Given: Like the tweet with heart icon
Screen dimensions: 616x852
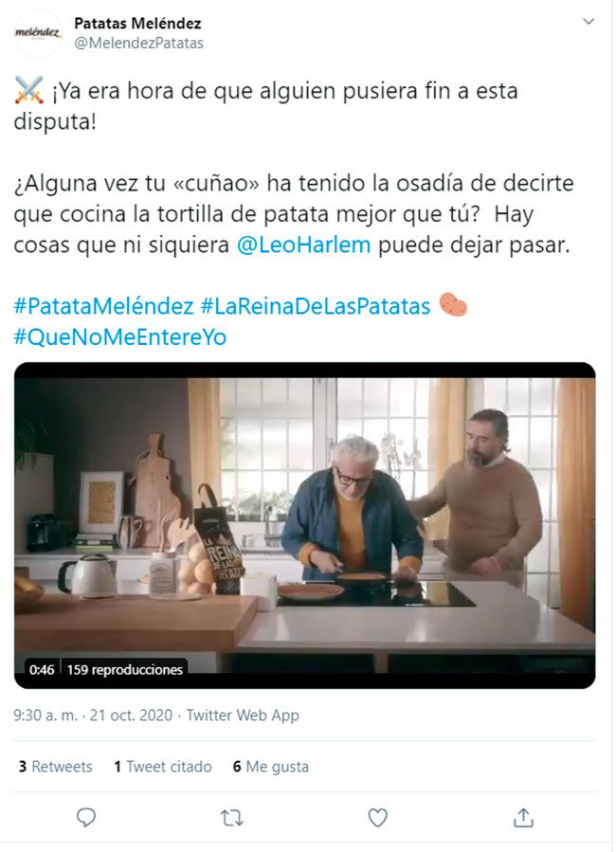Looking at the screenshot, I should coord(377,817).
